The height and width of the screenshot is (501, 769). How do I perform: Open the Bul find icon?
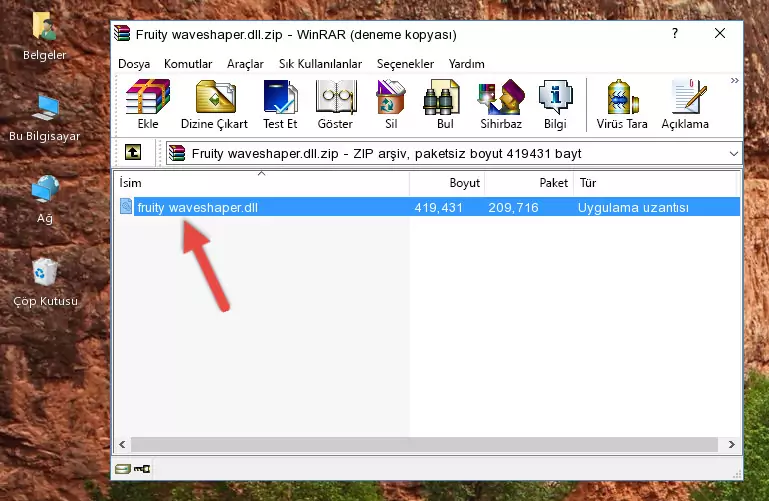(445, 104)
